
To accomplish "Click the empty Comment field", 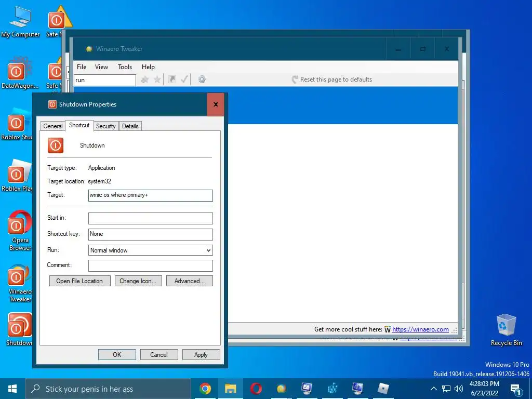I will (x=150, y=265).
